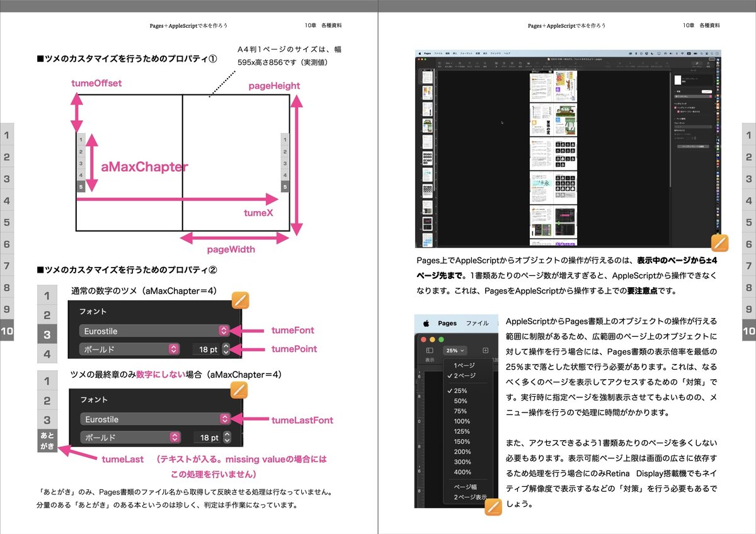
Task: Click the + add button in the zoom screenshot
Action: (485, 350)
